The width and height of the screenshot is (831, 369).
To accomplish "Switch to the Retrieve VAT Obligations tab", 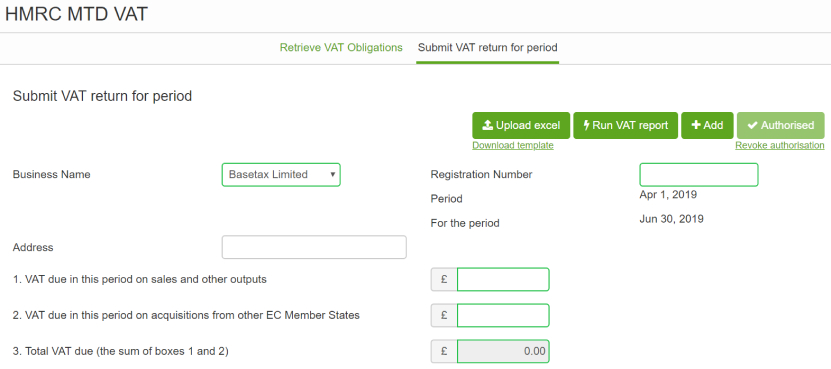I will pos(341,48).
